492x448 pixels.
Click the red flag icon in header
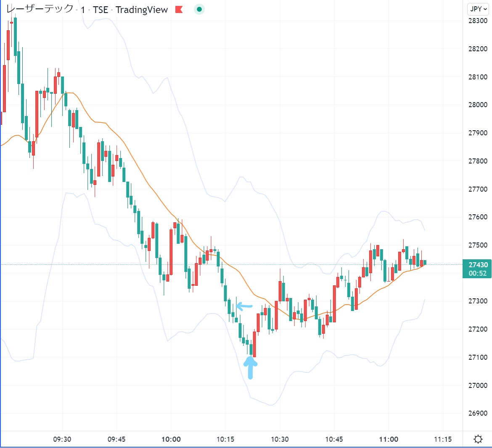[x=179, y=10]
